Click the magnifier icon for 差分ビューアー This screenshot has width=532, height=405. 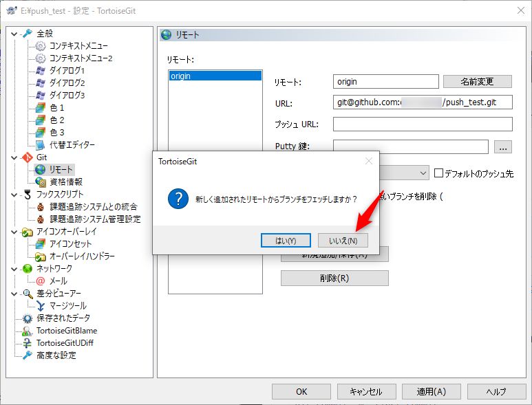pos(27,294)
